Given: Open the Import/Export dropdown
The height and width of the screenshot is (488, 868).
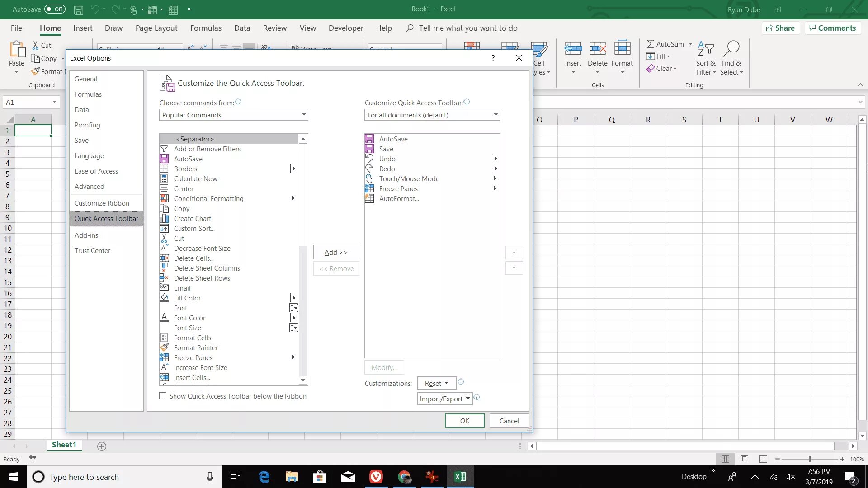Looking at the screenshot, I should point(444,399).
